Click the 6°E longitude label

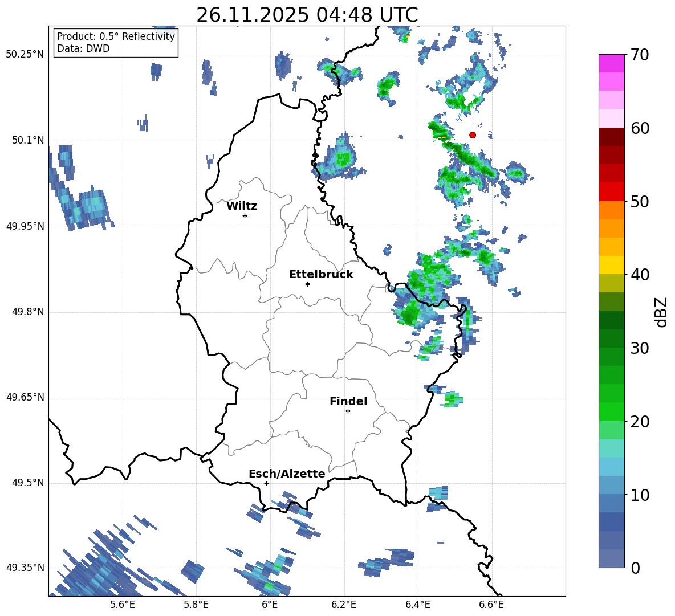(270, 605)
